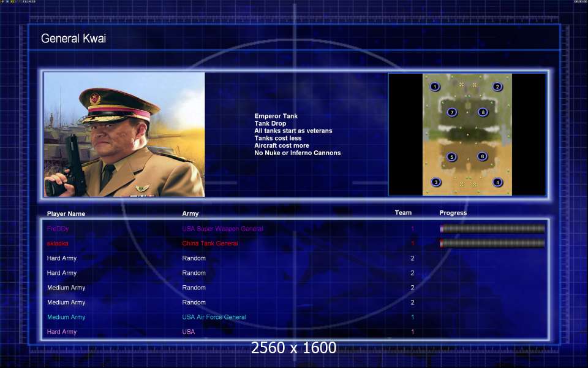Click "No Nuke or Inferno Cannons" text

298,153
